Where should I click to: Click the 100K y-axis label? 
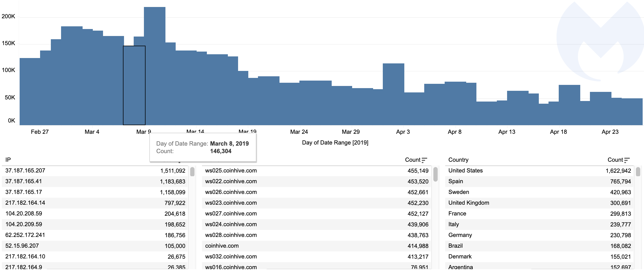8,70
